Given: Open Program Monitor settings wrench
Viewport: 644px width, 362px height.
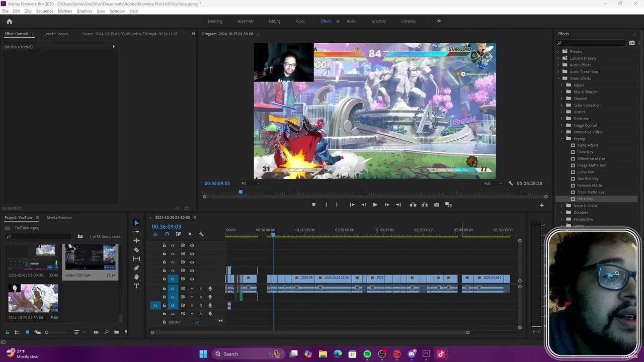Looking at the screenshot, I should 510,184.
